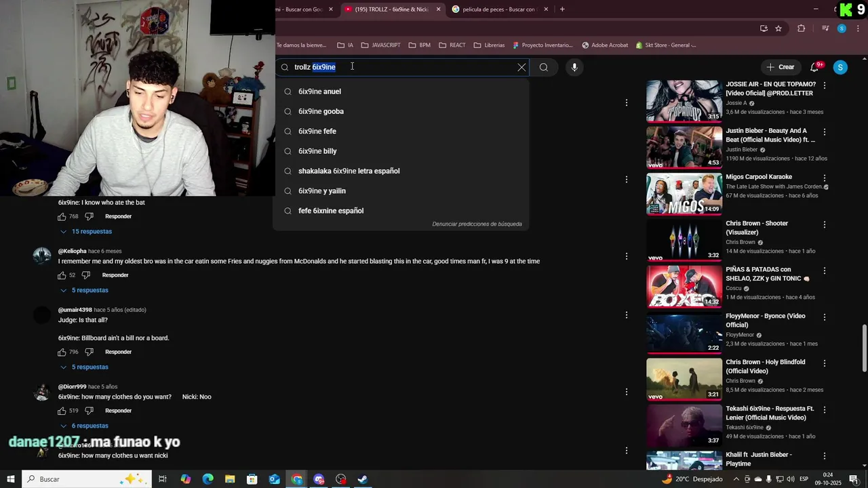Open the install/cast icon in address bar
The height and width of the screenshot is (488, 868).
(764, 28)
